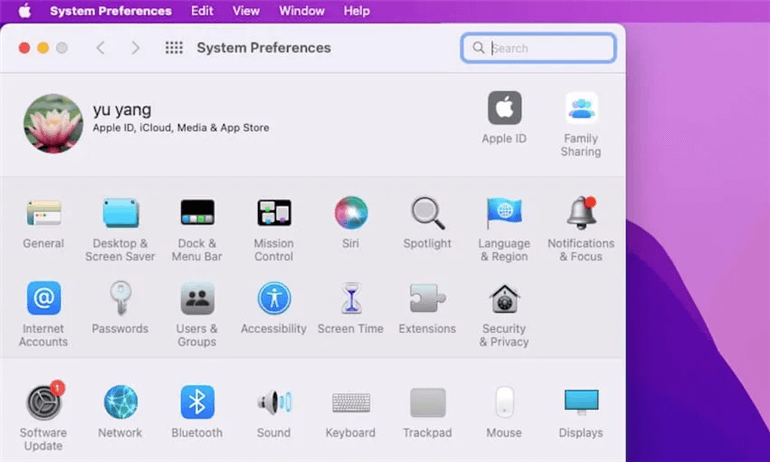Open Spotlight preferences
The height and width of the screenshot is (462, 770).
tap(428, 213)
